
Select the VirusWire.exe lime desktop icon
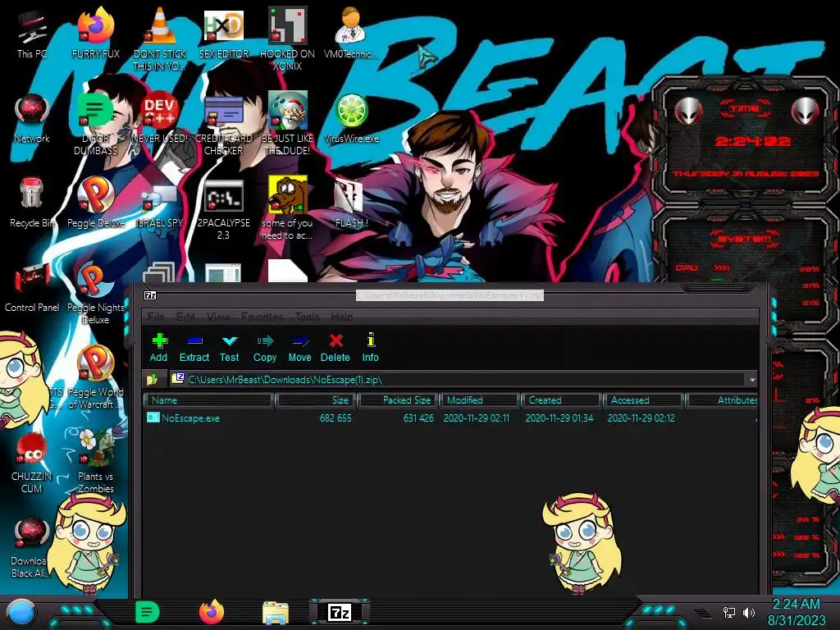coord(351,119)
